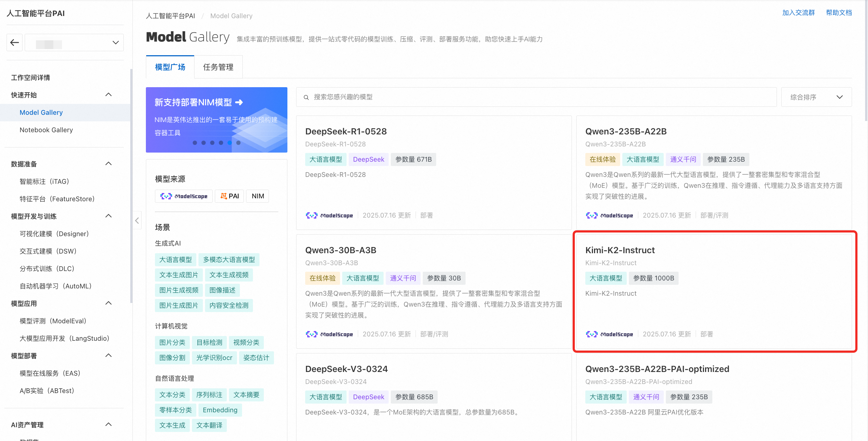Filter by PAI model source

(229, 196)
